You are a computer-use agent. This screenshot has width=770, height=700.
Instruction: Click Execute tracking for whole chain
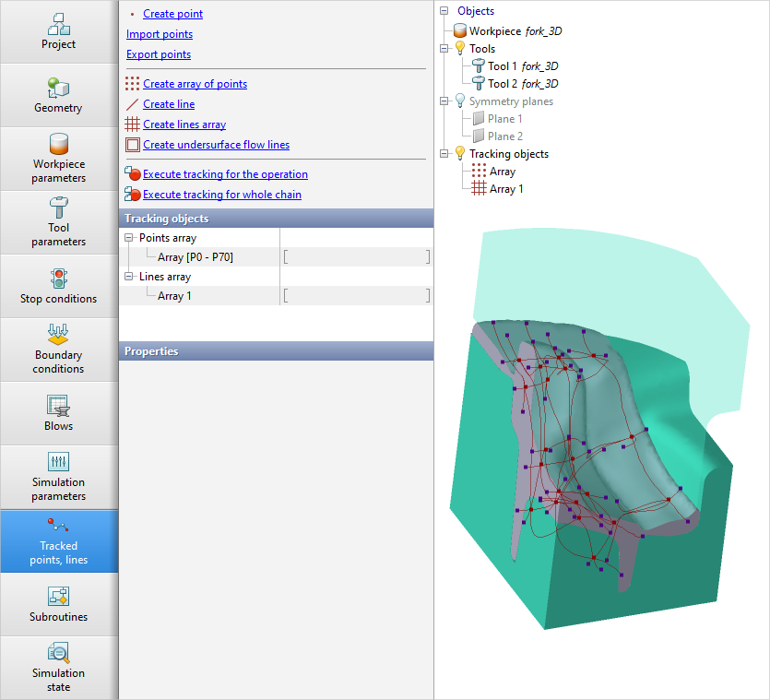point(221,195)
